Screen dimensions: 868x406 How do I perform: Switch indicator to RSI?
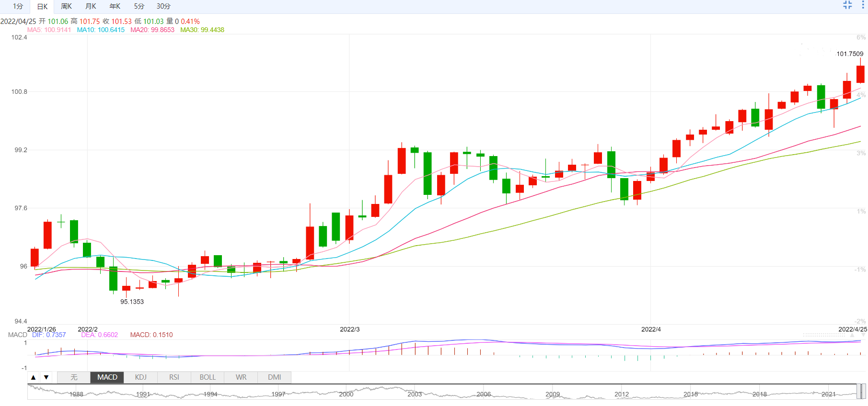coord(174,377)
